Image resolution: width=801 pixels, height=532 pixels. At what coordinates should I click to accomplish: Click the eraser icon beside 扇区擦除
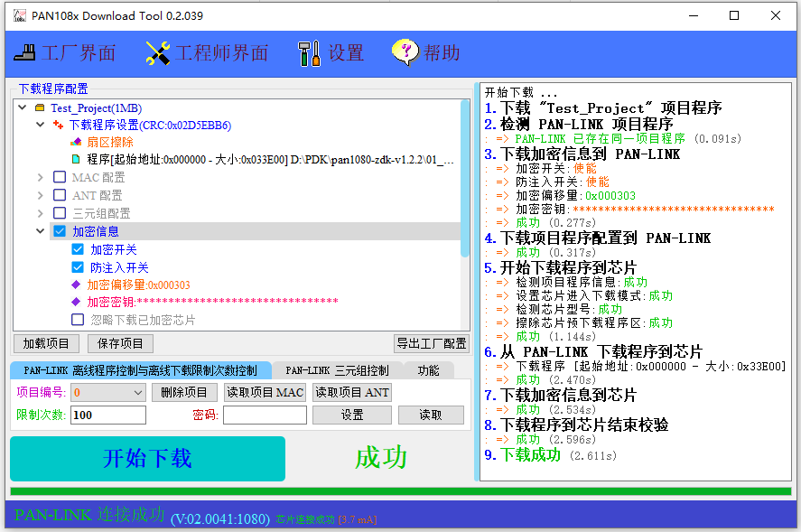76,142
